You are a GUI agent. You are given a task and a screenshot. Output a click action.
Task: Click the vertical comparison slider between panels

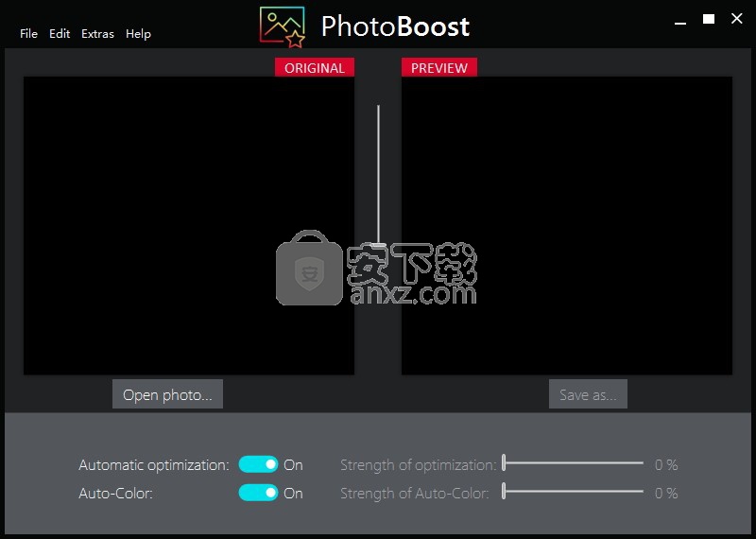[378, 176]
